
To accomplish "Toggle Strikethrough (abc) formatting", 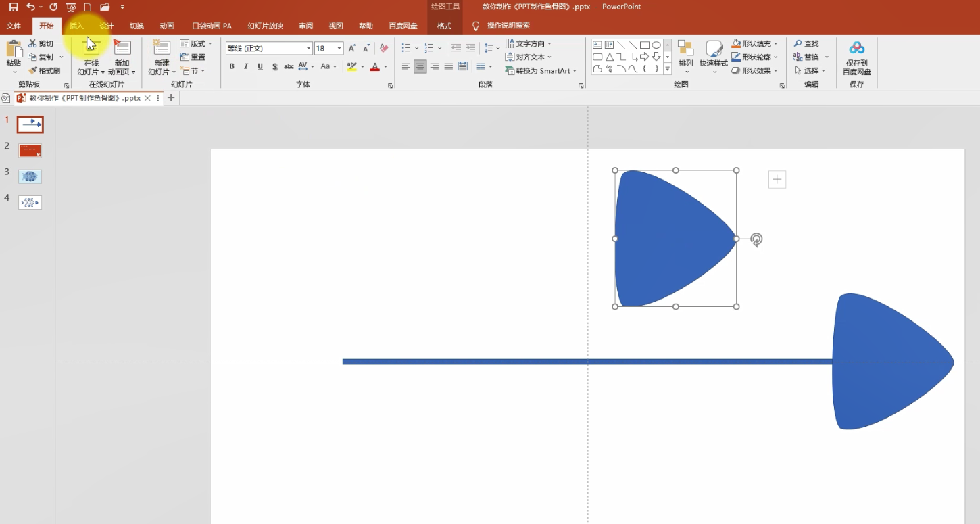I will pyautogui.click(x=289, y=66).
